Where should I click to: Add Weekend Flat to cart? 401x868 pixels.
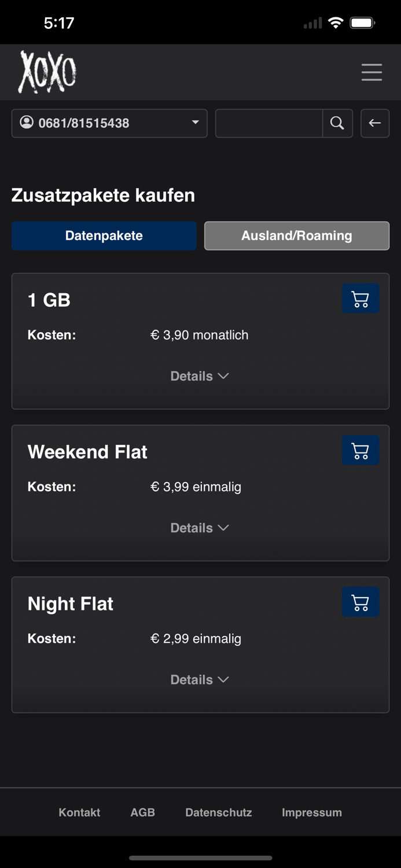(360, 450)
